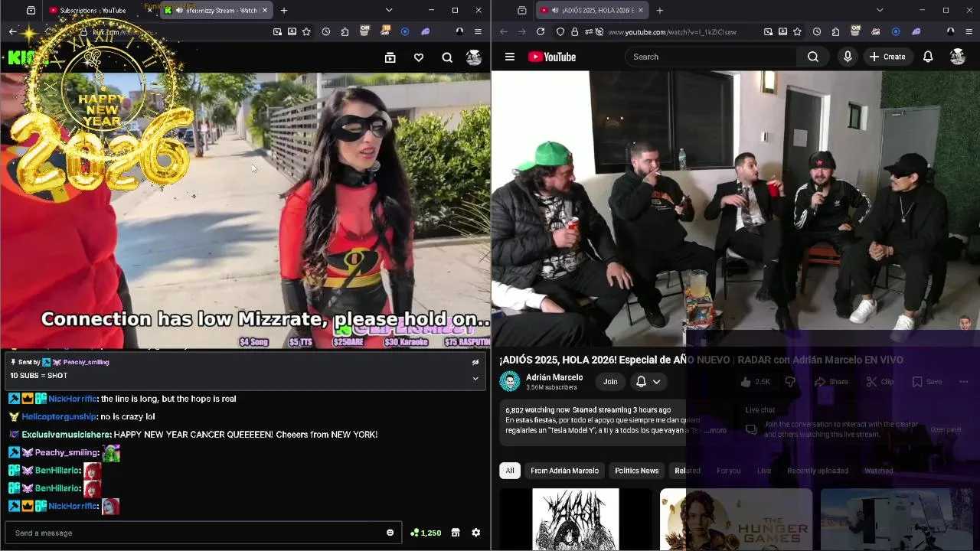
Task: Open Kick following heart icon
Action: [x=419, y=57]
